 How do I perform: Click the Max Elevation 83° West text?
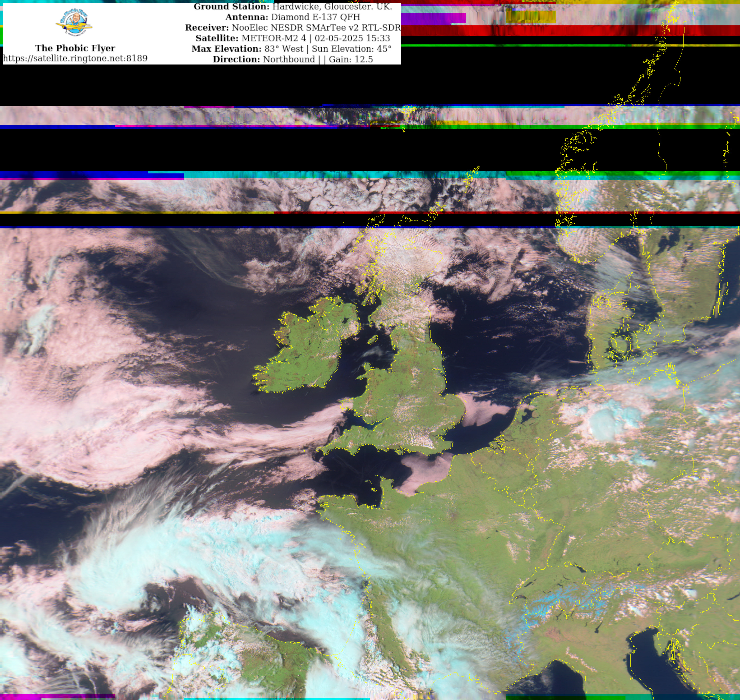tap(248, 49)
